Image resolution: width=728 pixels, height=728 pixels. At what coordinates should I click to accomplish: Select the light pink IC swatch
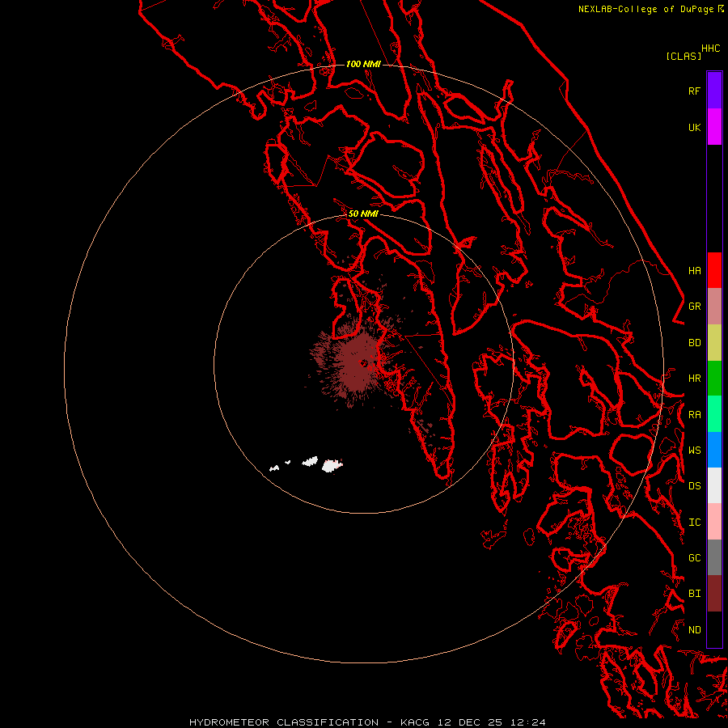(x=714, y=522)
